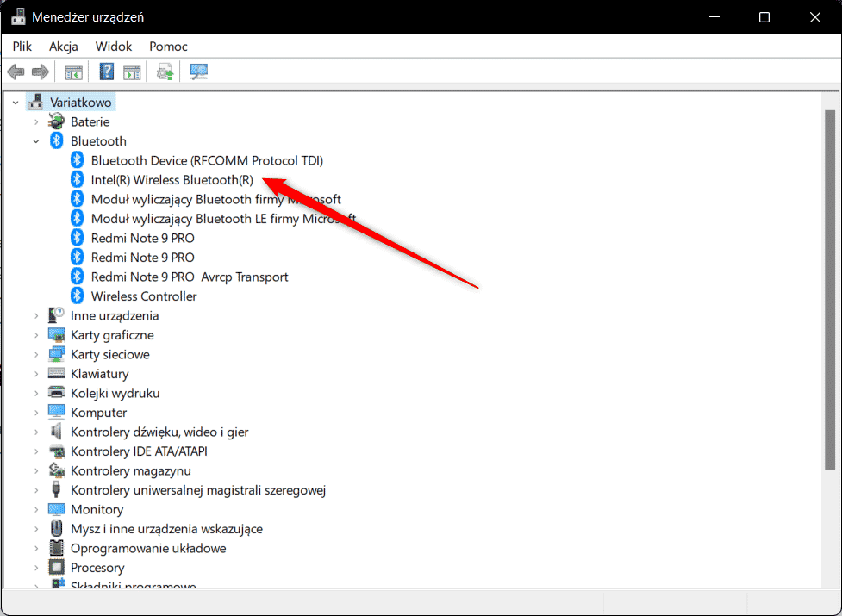The height and width of the screenshot is (616, 842).
Task: Open the Akcja menu
Action: point(64,47)
